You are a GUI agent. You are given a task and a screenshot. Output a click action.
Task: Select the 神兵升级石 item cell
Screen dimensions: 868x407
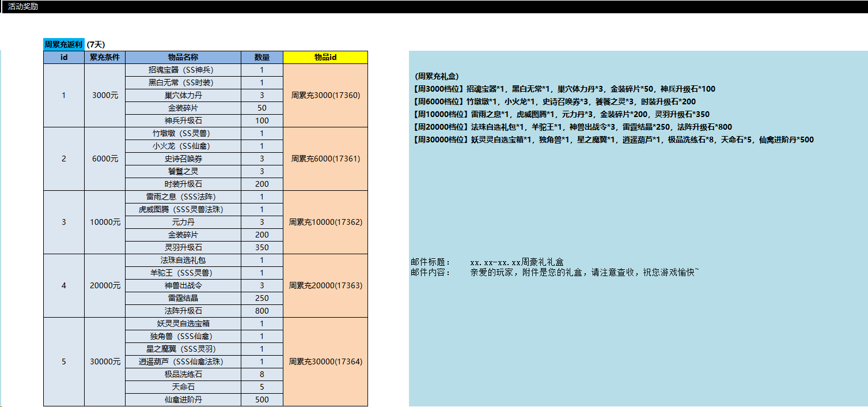point(183,120)
